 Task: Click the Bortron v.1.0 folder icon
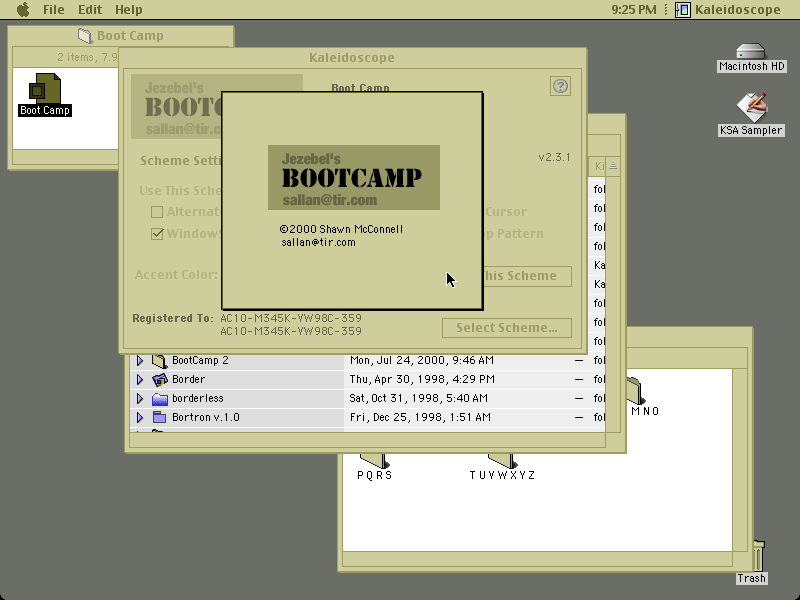[160, 417]
